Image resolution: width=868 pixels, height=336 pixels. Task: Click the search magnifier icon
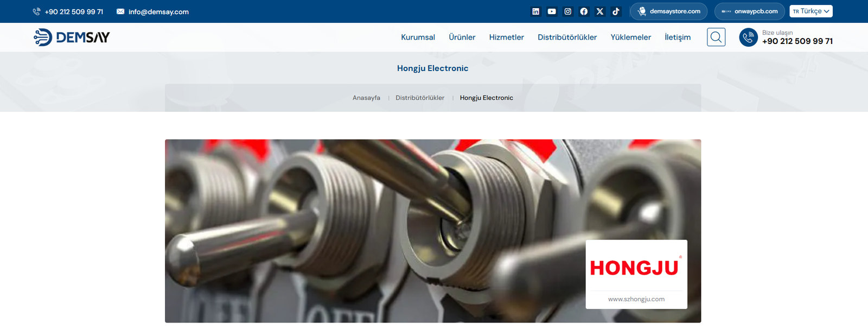point(716,37)
